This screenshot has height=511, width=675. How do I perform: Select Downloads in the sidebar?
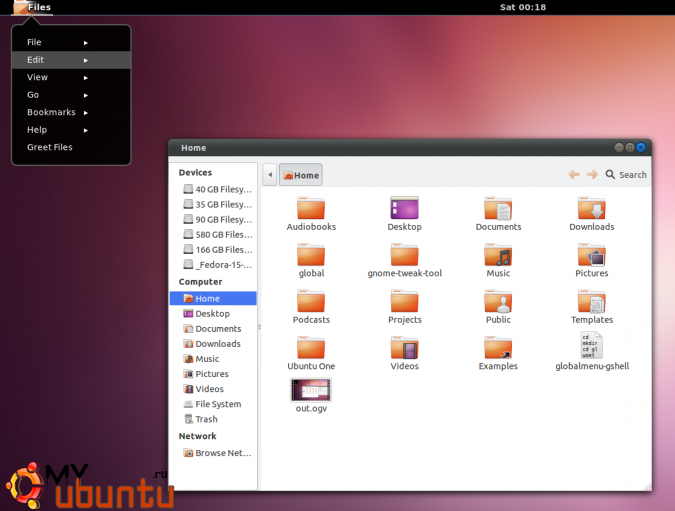pos(212,344)
